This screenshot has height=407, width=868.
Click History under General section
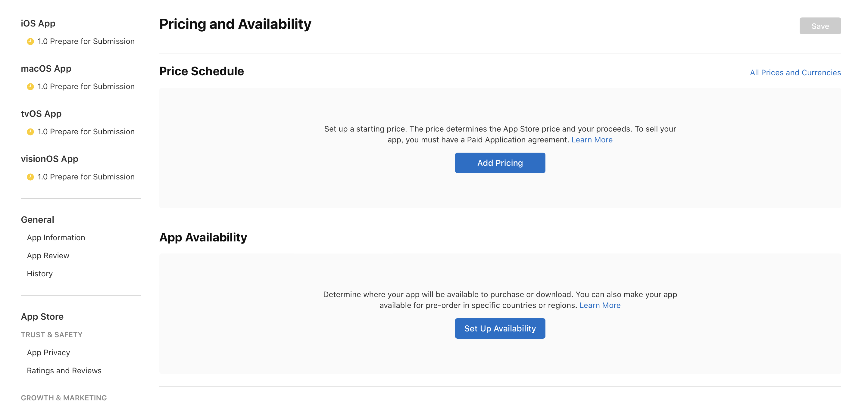pos(39,273)
